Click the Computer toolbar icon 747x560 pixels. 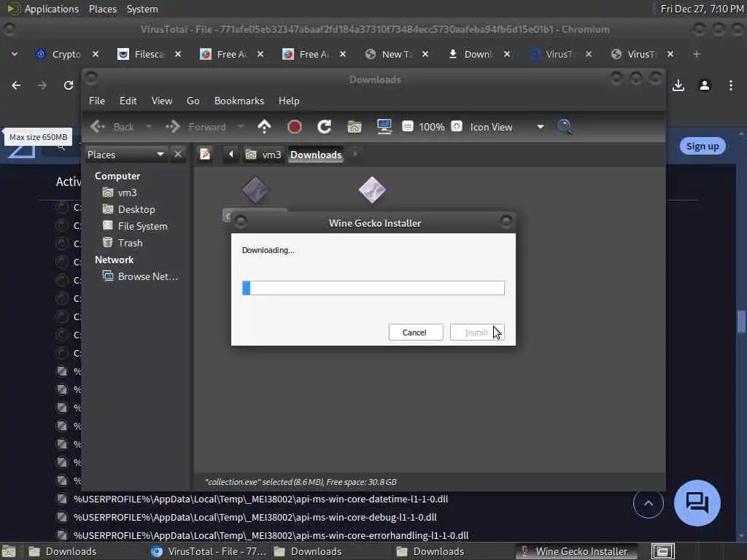pos(384,127)
